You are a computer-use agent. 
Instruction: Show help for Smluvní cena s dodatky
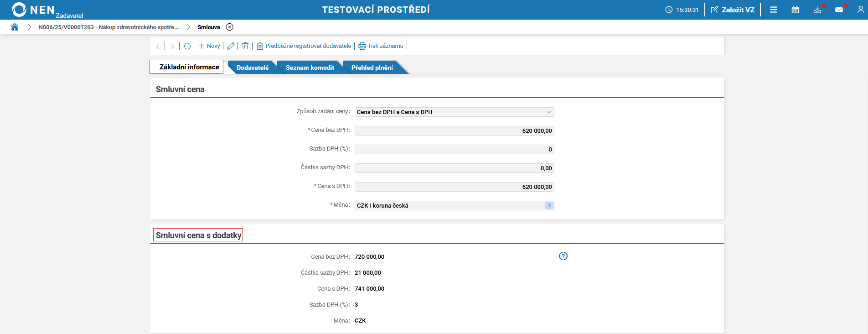(563, 256)
